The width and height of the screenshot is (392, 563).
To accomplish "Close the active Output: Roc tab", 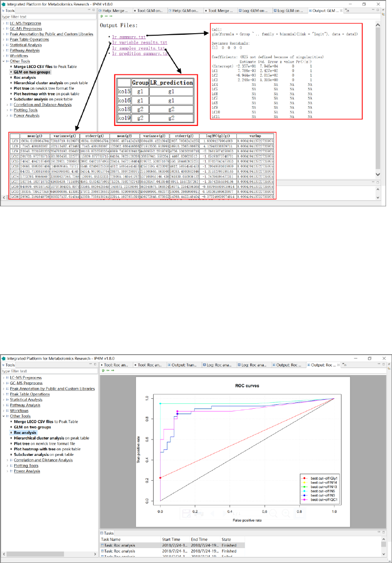I will click(338, 365).
